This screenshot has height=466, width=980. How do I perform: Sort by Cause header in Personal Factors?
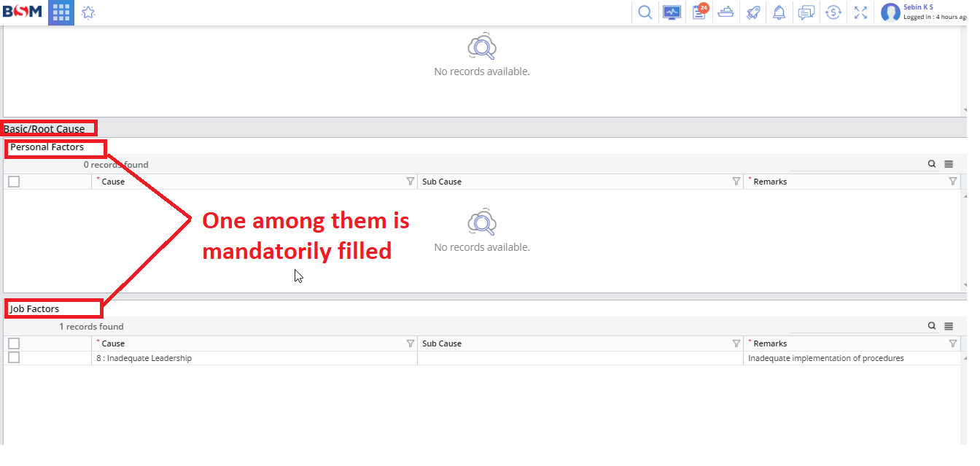point(113,182)
